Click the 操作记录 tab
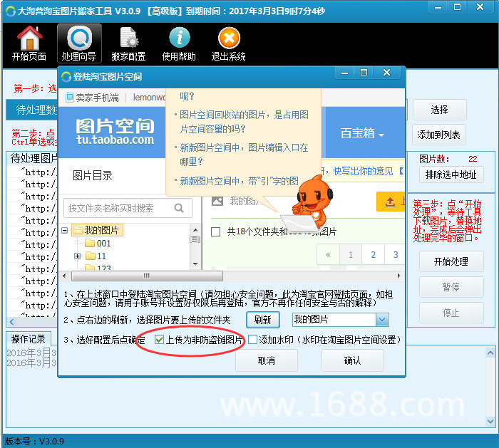 [x=29, y=339]
